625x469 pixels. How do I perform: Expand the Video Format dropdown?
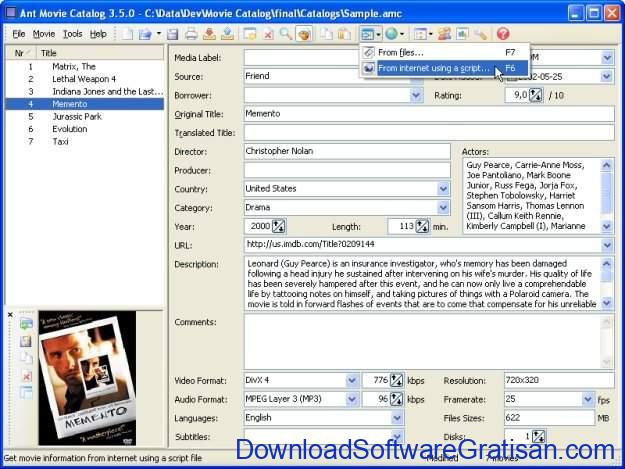coord(352,380)
